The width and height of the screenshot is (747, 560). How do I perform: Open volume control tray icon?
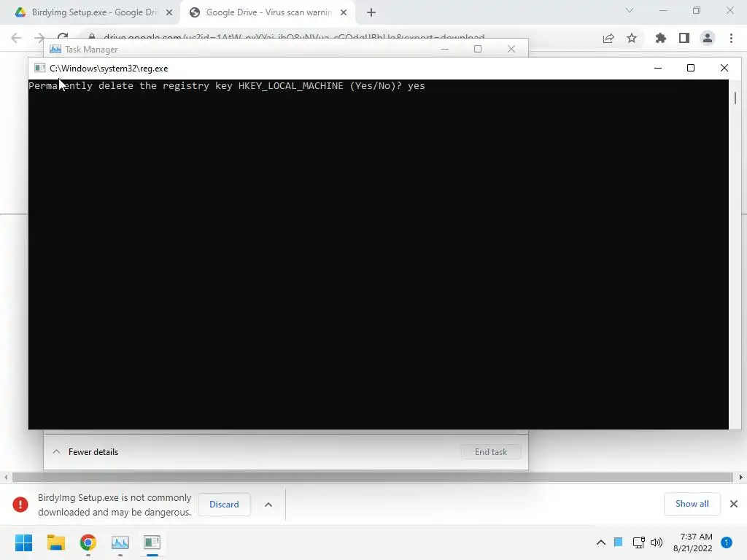657,542
